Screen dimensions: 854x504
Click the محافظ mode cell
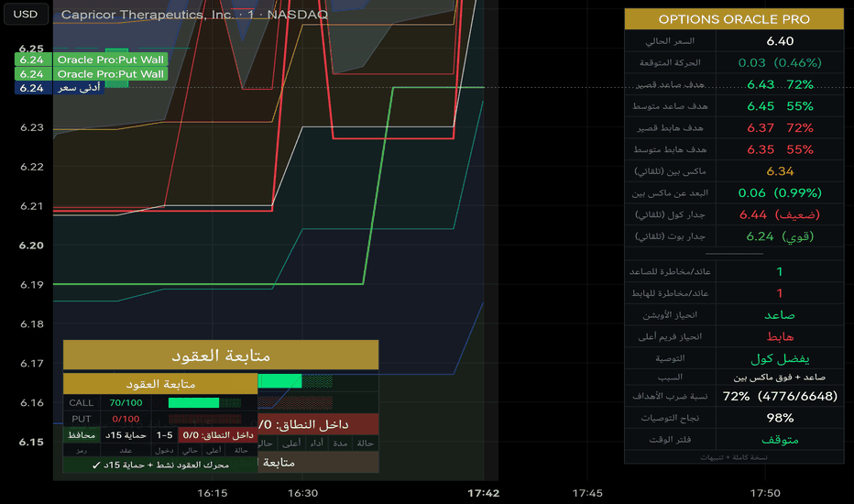coord(82,434)
